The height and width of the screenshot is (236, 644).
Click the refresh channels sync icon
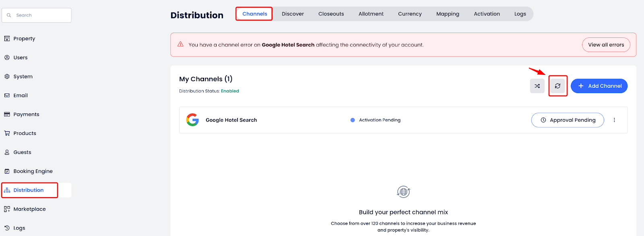(x=557, y=86)
